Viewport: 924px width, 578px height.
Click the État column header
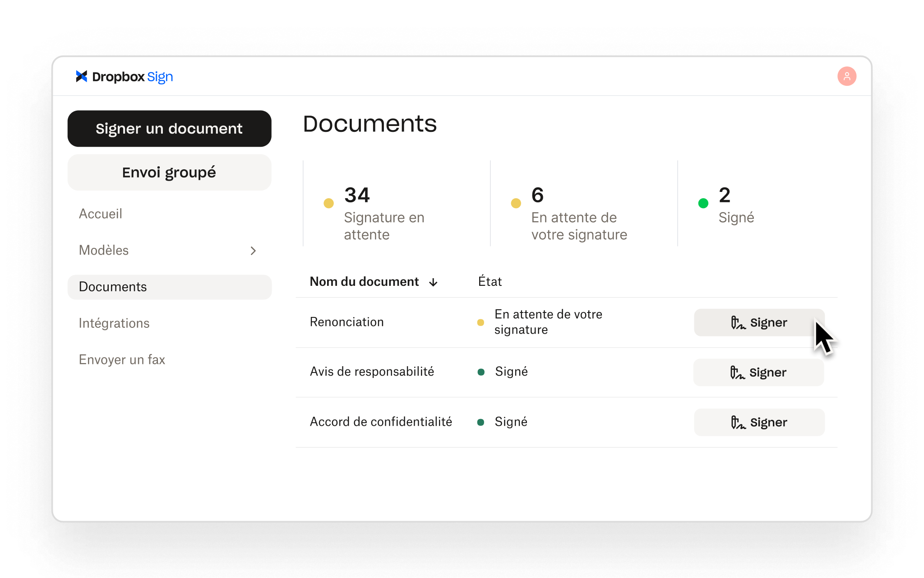(x=490, y=281)
